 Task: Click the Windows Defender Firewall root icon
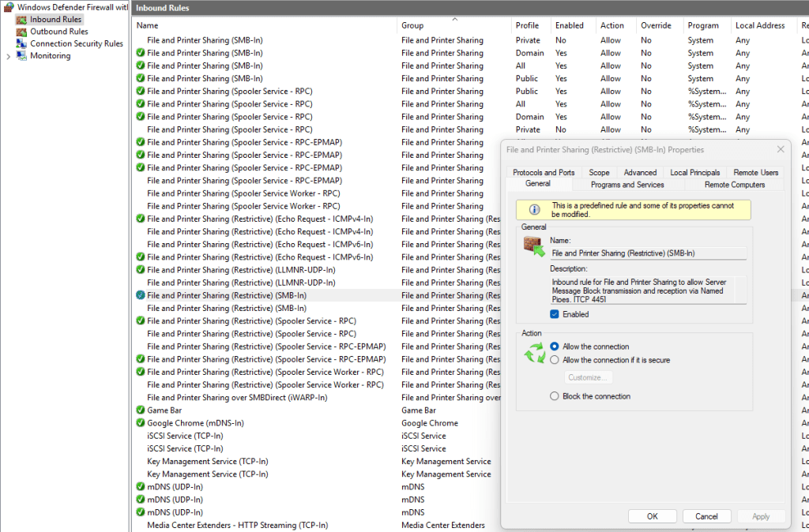pyautogui.click(x=9, y=7)
